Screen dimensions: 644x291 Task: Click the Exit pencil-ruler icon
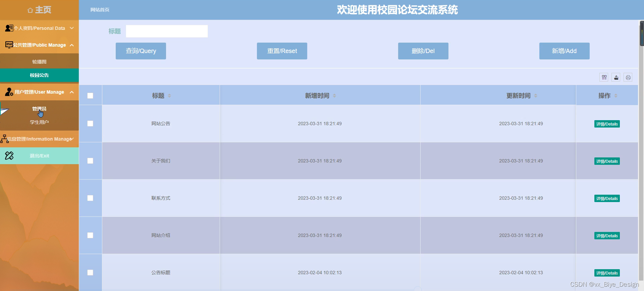(x=9, y=155)
